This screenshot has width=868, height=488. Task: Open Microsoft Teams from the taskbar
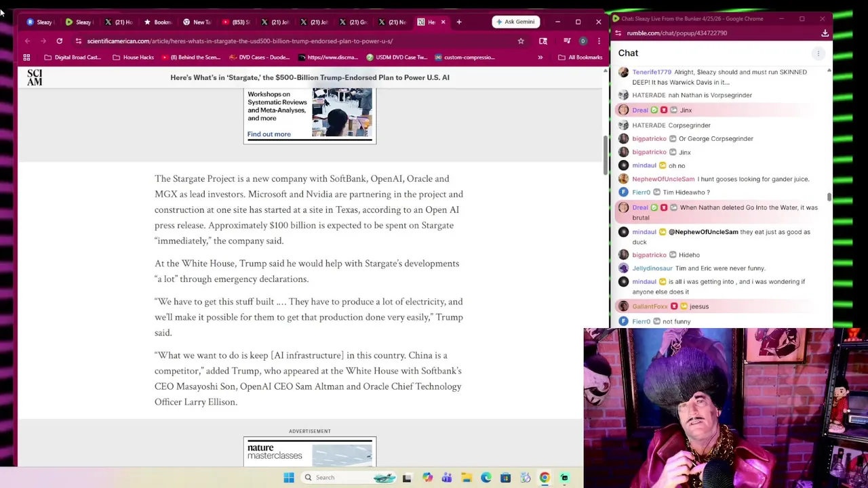[x=447, y=477]
